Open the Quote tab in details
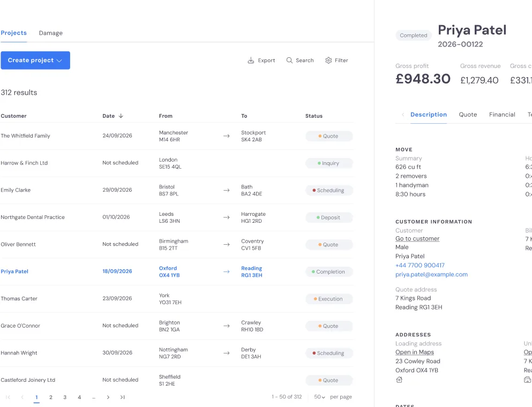This screenshot has height=407, width=532. tap(468, 115)
